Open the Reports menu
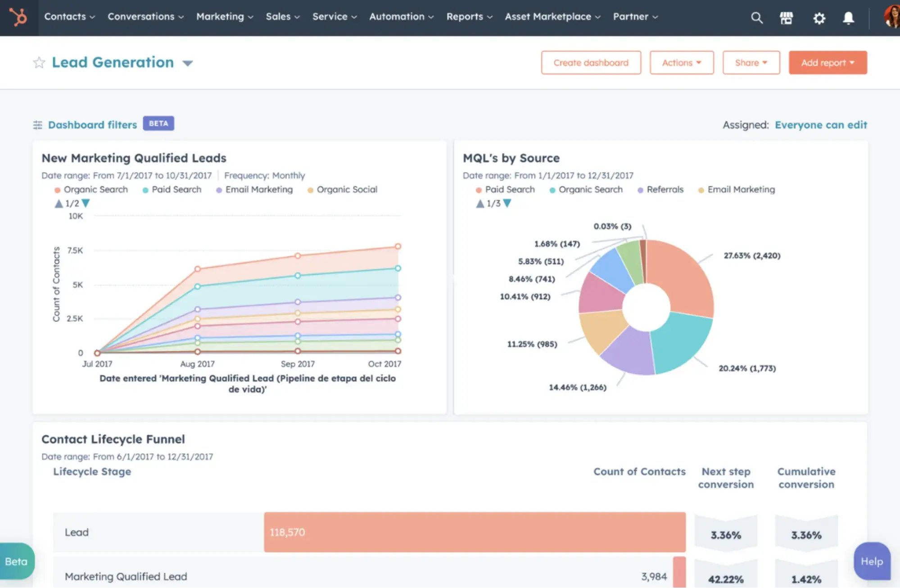Viewport: 900px width, 588px height. (x=469, y=17)
